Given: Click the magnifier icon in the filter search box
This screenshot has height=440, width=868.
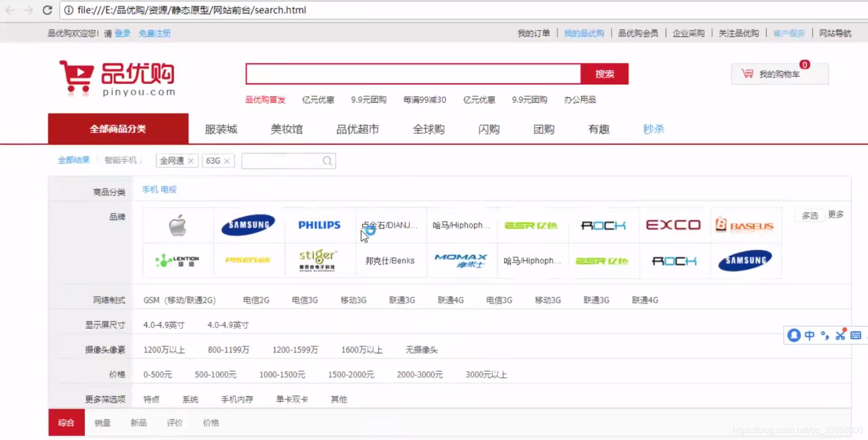Looking at the screenshot, I should pos(327,161).
